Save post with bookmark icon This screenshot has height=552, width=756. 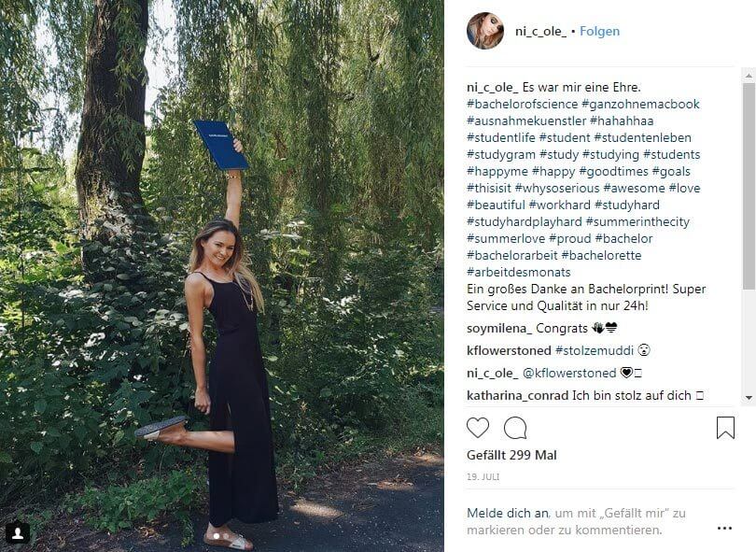tap(725, 428)
